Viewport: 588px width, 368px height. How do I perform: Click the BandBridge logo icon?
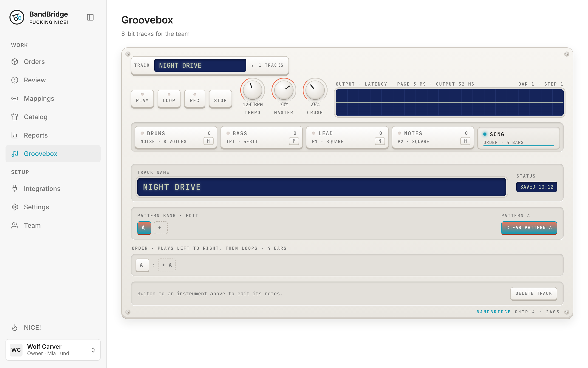[17, 17]
